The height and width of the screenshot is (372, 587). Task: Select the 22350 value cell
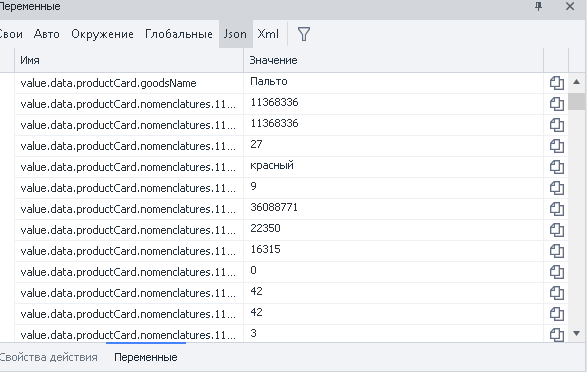[393, 230]
